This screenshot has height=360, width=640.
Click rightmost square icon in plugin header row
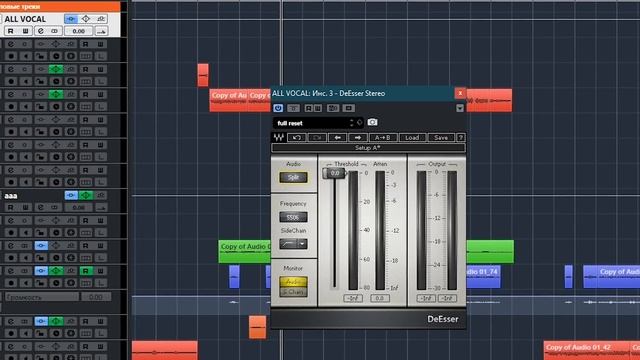(349, 108)
